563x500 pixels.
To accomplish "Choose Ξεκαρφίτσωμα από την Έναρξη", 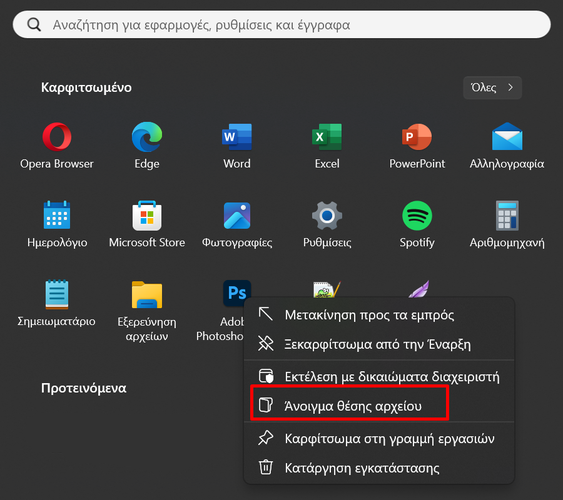I will pos(379,344).
